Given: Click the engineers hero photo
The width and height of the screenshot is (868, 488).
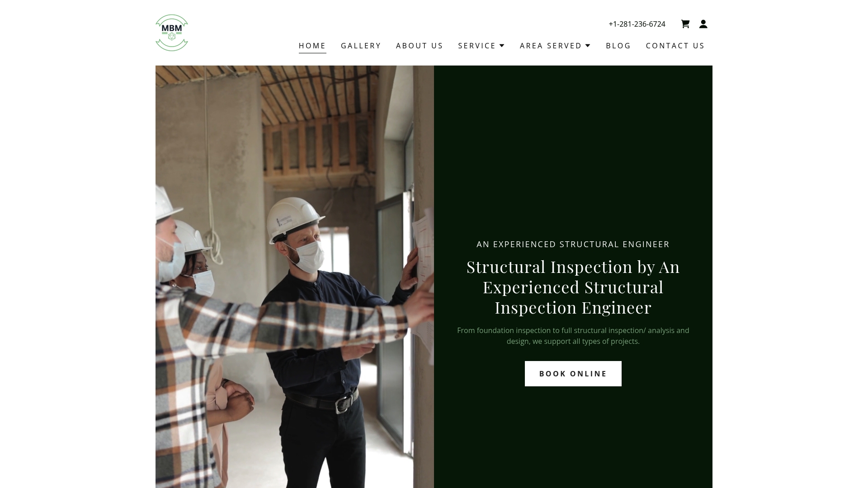Looking at the screenshot, I should click(x=295, y=277).
